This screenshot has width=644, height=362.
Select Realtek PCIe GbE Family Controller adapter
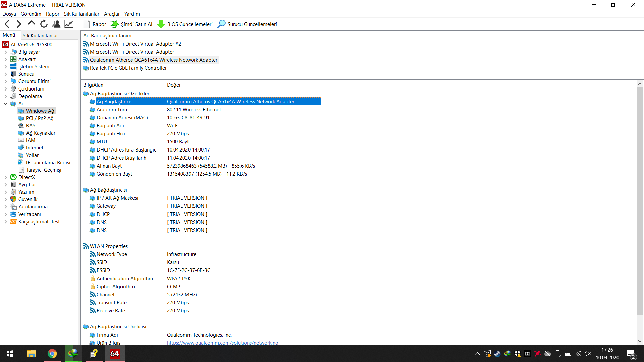128,68
